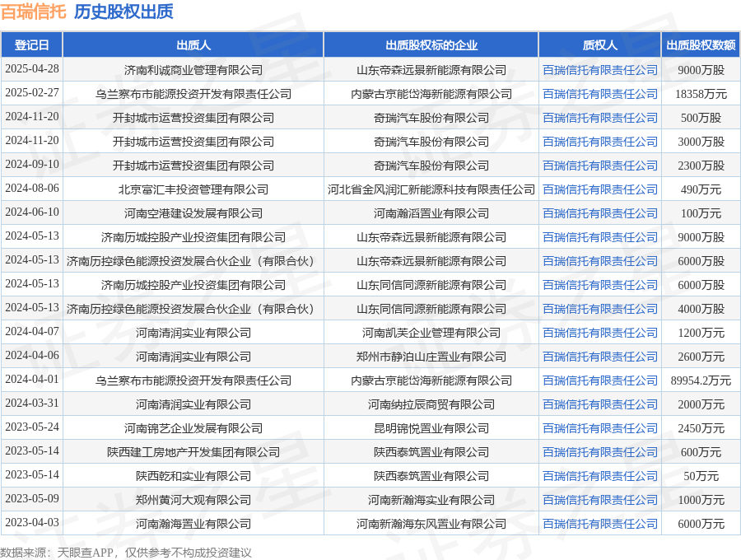This screenshot has height=560, width=741.
Task: Select 河南瀚滔置业有限公司 cell
Action: (x=431, y=213)
